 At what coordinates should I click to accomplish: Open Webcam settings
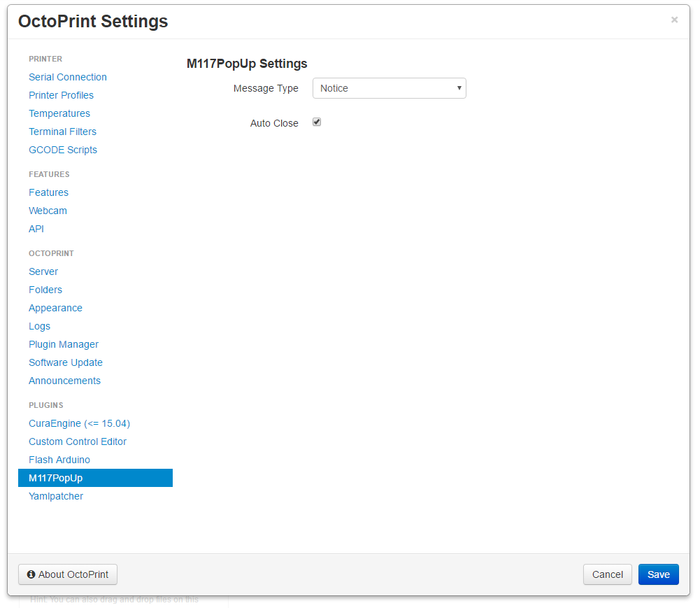[48, 211]
